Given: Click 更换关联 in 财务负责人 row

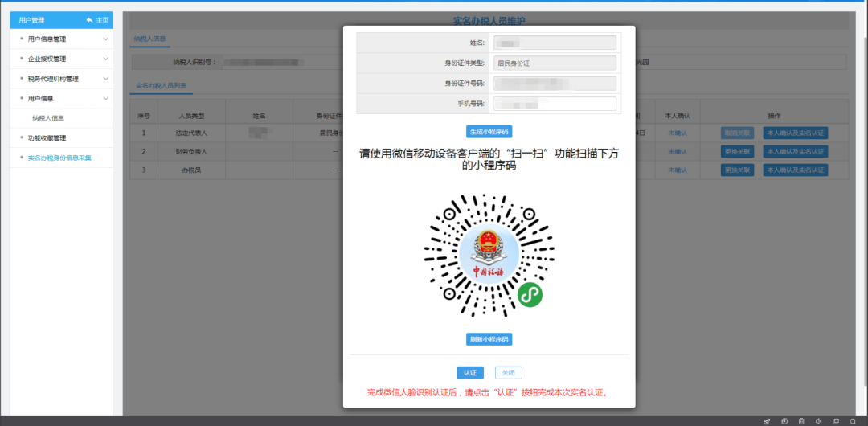Looking at the screenshot, I should click(737, 151).
